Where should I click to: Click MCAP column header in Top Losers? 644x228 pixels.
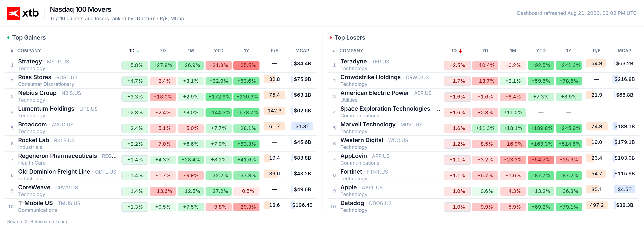(x=624, y=51)
